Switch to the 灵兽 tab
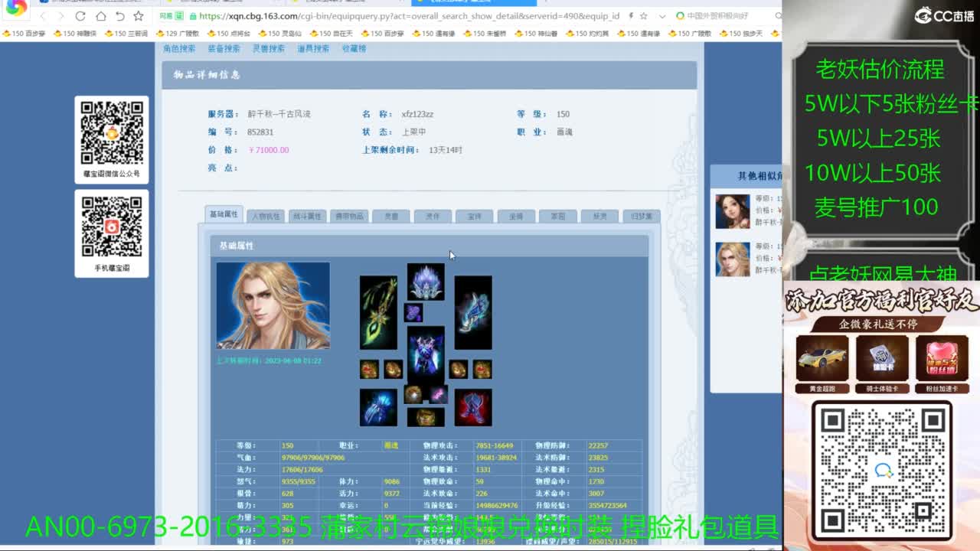The height and width of the screenshot is (551, 980). 391,216
